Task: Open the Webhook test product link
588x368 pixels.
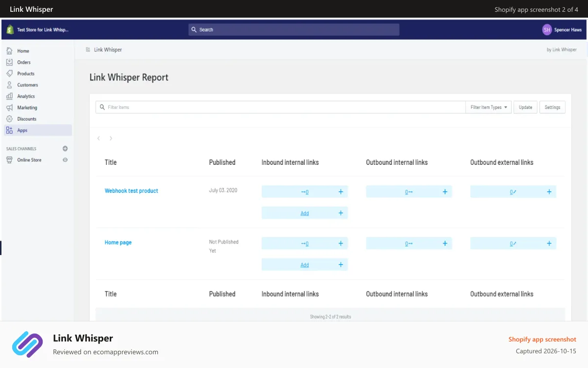Action: click(131, 191)
